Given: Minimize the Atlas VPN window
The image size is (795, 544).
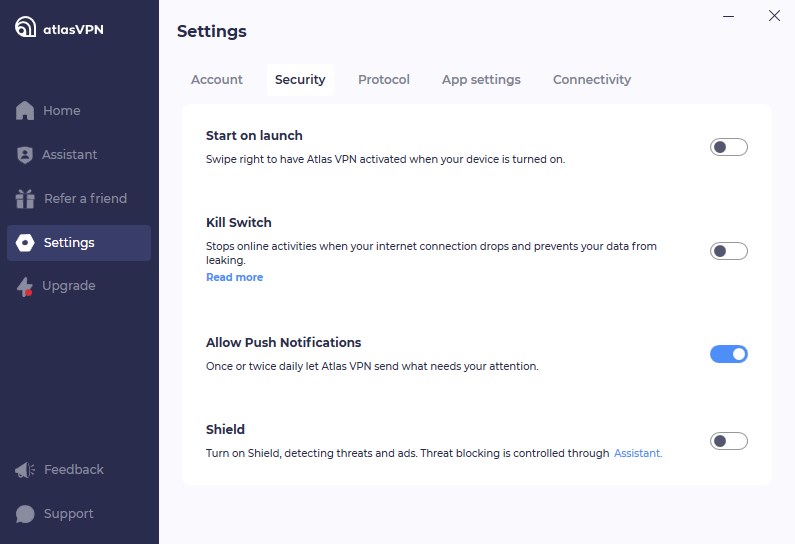Looking at the screenshot, I should [x=729, y=16].
